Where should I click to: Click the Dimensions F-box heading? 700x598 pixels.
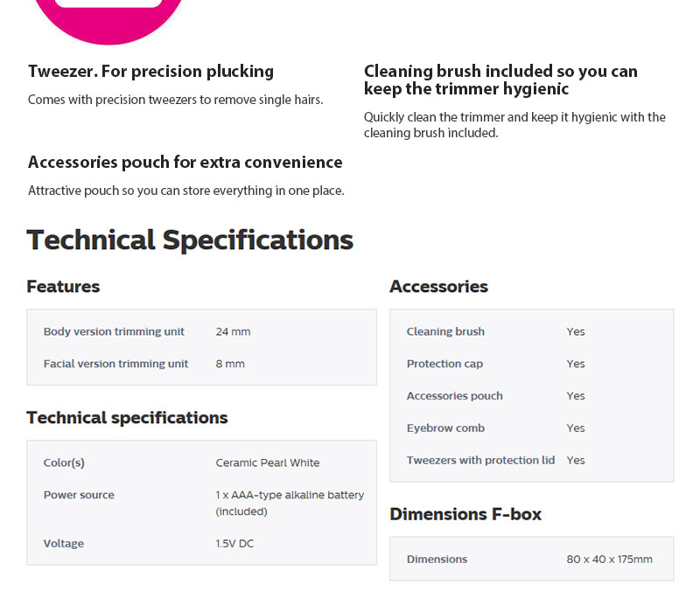(465, 514)
